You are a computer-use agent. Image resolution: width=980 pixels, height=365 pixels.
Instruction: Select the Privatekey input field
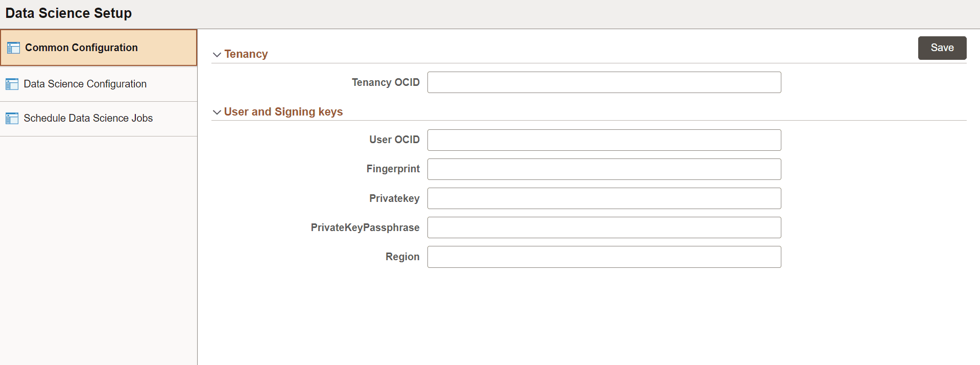[604, 198]
